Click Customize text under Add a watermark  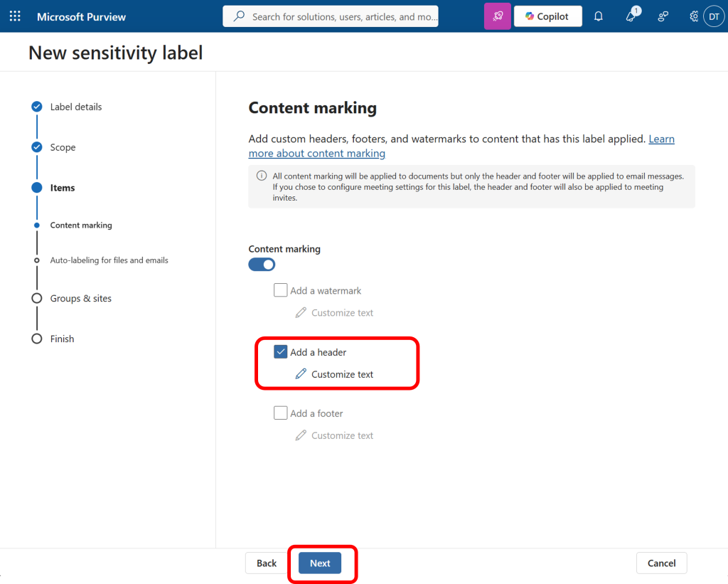(x=334, y=313)
